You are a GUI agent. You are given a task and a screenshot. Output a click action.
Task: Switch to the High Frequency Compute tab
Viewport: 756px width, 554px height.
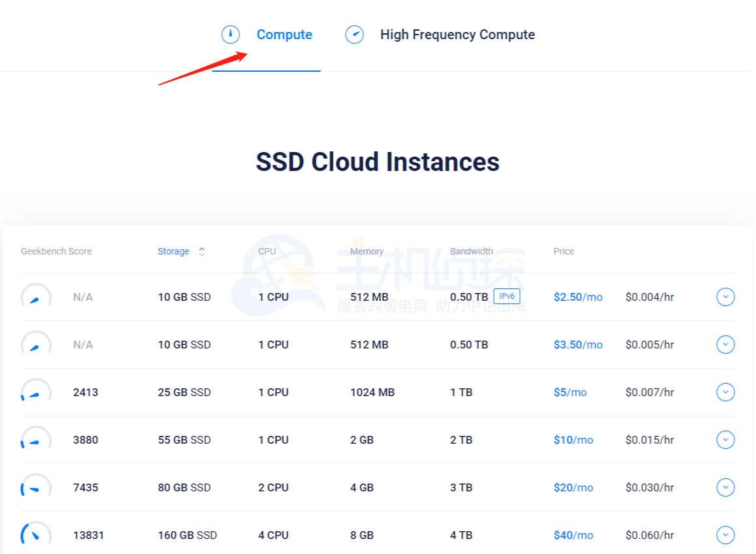(x=457, y=35)
